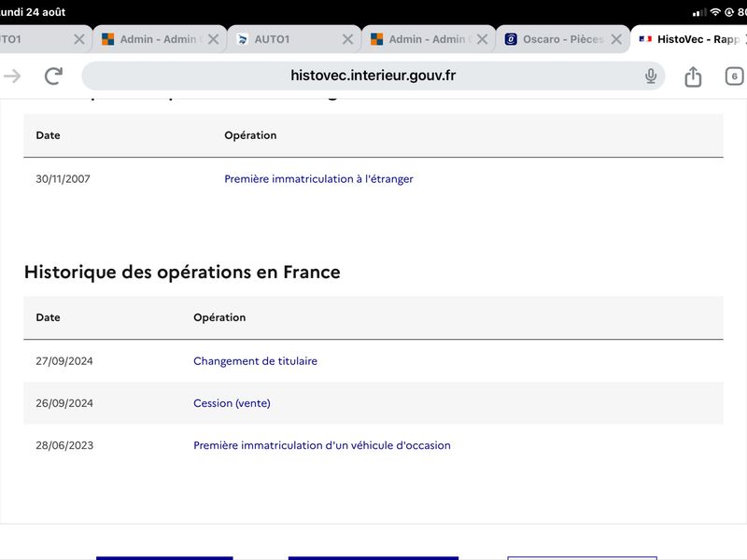This screenshot has width=747, height=560.
Task: Open Première immatriculation à l'étranger link
Action: [x=318, y=179]
